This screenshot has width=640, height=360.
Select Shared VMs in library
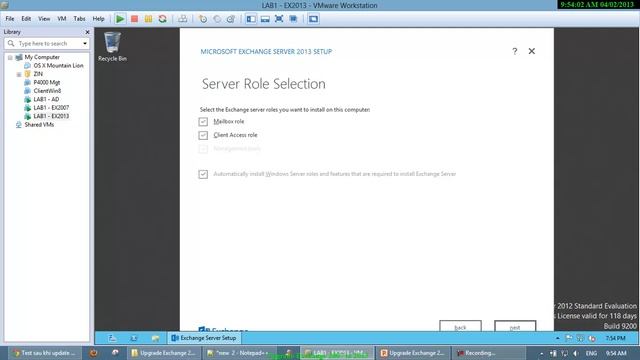[39, 125]
